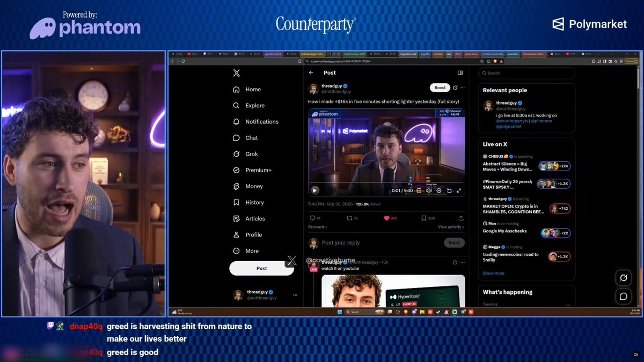Click the white Post button in sidebar
This screenshot has height=362, width=644.
point(261,268)
